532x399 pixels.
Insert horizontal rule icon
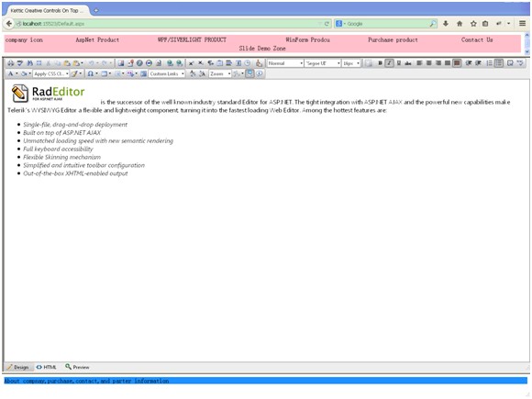click(x=228, y=63)
